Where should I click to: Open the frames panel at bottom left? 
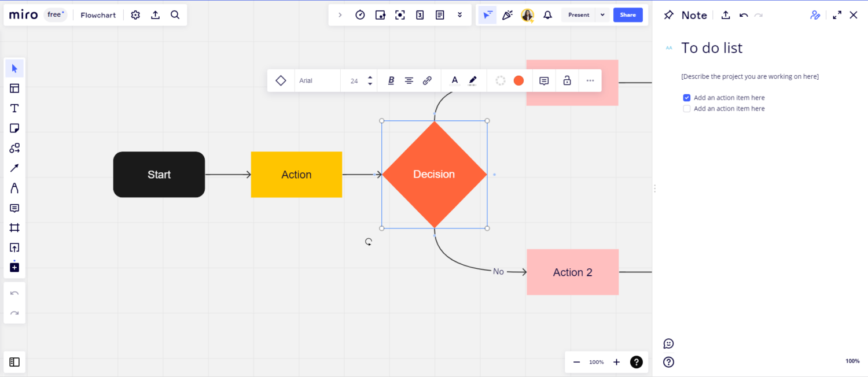[x=14, y=362]
